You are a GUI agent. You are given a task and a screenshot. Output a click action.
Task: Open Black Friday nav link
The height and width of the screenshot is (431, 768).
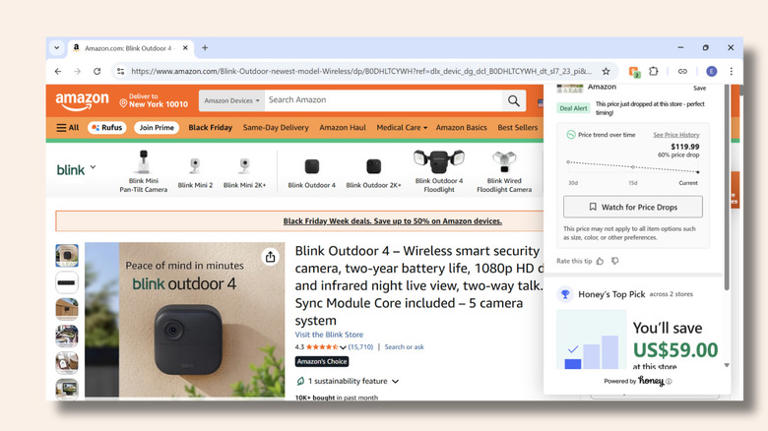[x=210, y=128]
